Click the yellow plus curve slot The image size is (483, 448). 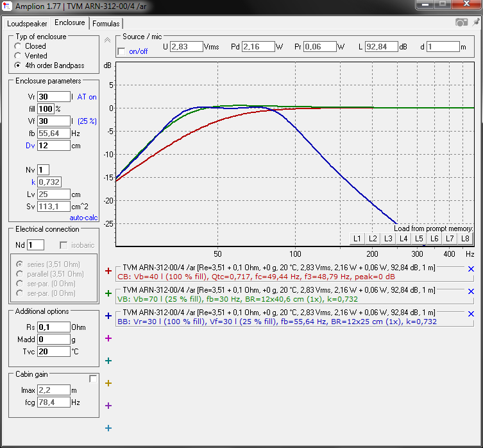(x=108, y=383)
